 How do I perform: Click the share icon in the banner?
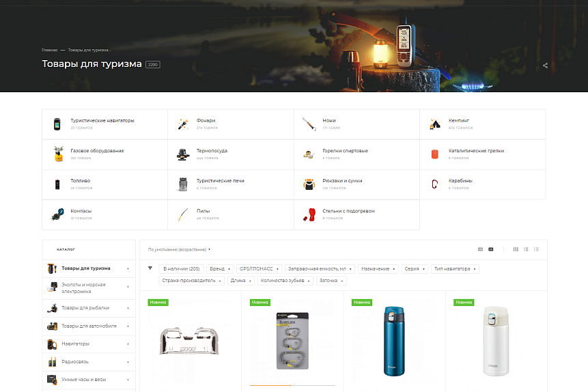click(x=545, y=66)
